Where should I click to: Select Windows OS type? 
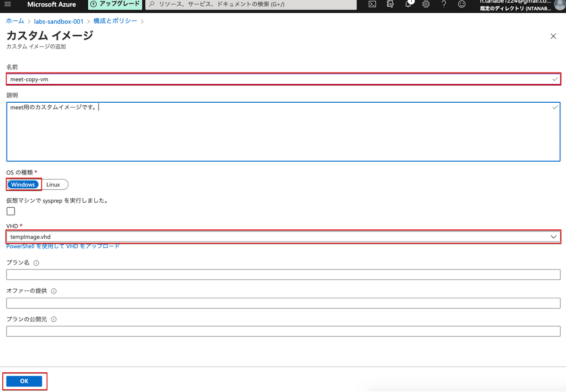tap(23, 185)
